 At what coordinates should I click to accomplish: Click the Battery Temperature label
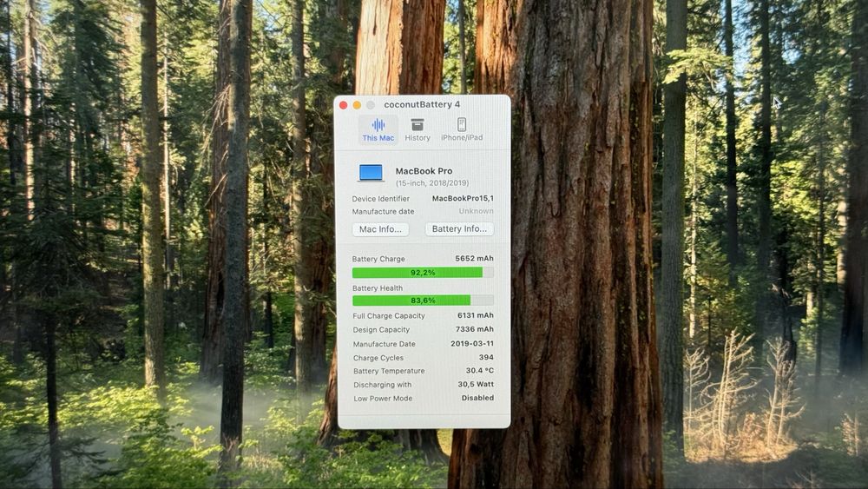389,371
